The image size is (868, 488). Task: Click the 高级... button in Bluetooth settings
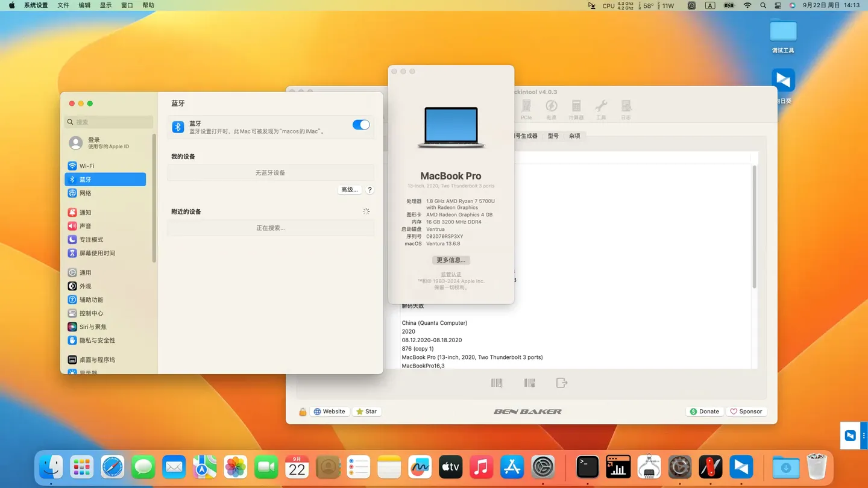pos(349,189)
